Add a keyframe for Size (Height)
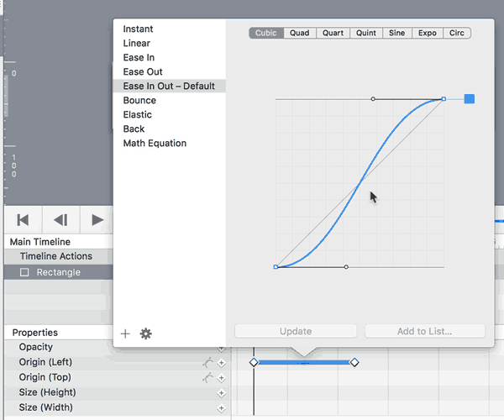This screenshot has height=420, width=504. (222, 393)
